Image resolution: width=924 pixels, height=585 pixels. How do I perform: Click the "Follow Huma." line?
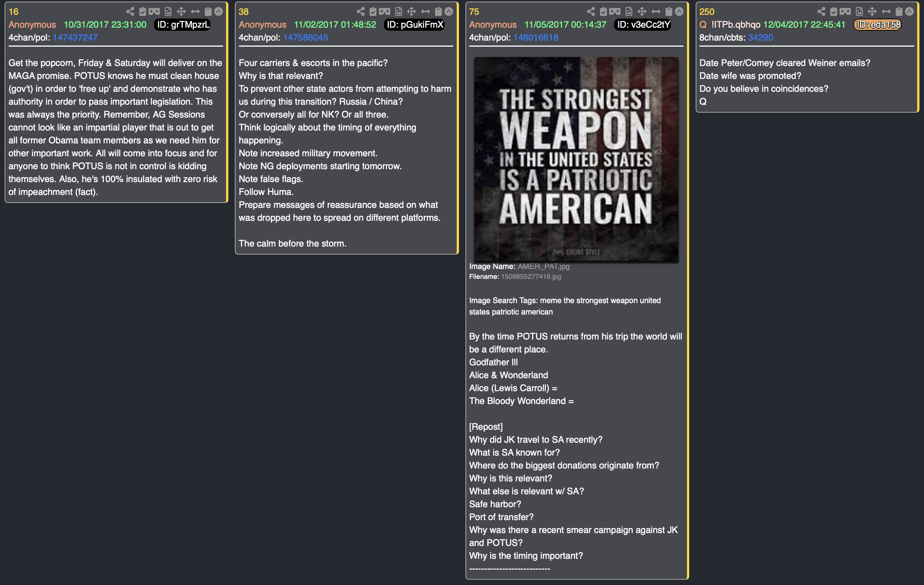(x=266, y=192)
